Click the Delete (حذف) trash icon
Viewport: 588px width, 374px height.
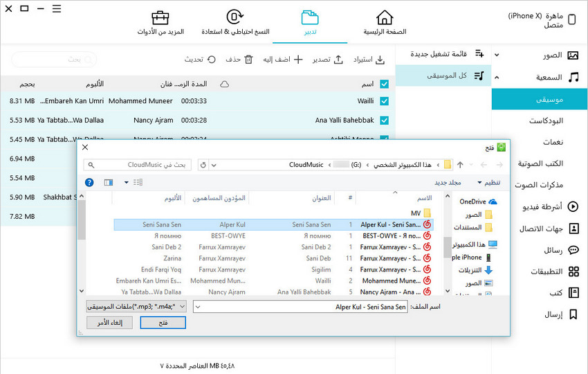point(248,60)
